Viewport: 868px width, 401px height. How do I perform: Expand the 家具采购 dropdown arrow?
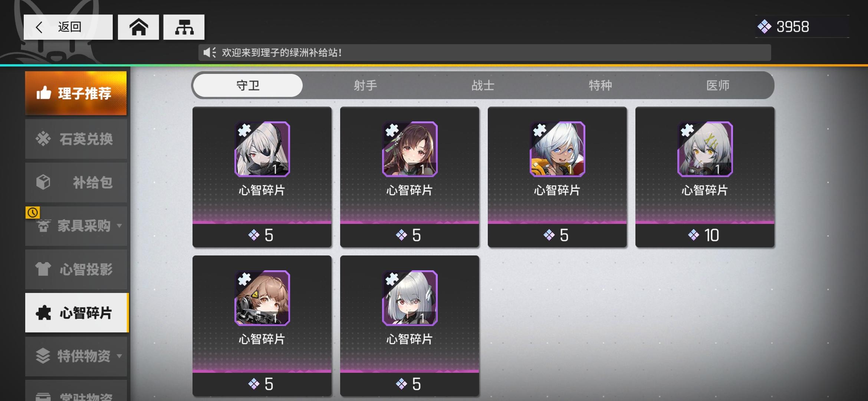tap(119, 225)
